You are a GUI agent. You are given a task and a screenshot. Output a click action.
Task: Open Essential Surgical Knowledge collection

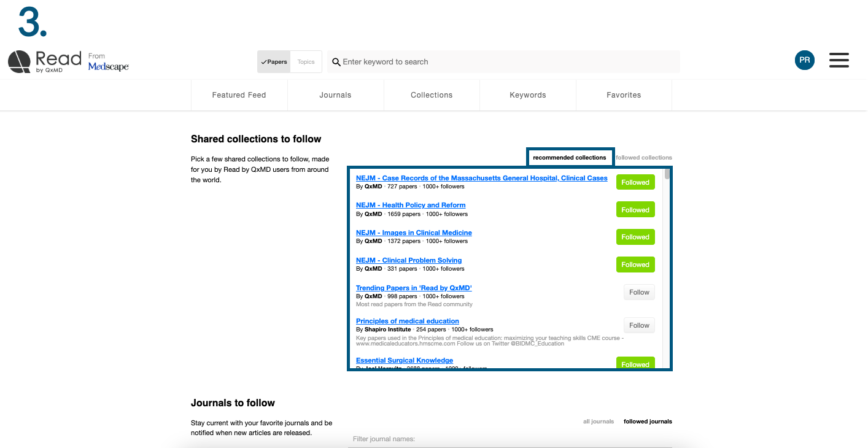click(x=405, y=360)
